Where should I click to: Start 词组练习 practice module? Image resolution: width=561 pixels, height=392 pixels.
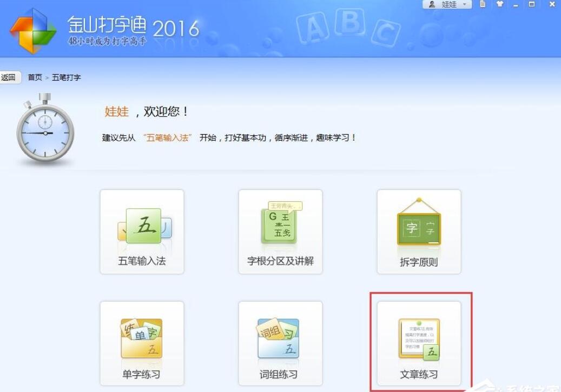point(280,343)
